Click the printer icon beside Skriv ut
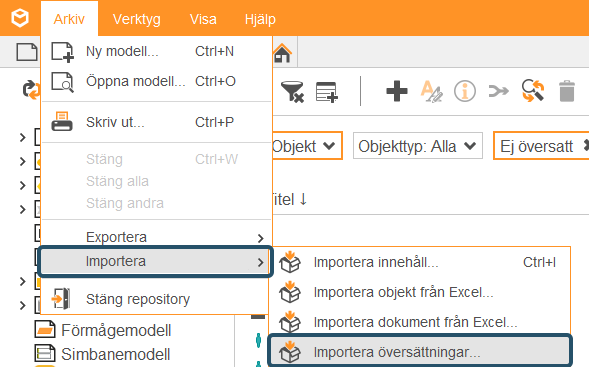Screen dimensions: 589x367 pos(62,122)
